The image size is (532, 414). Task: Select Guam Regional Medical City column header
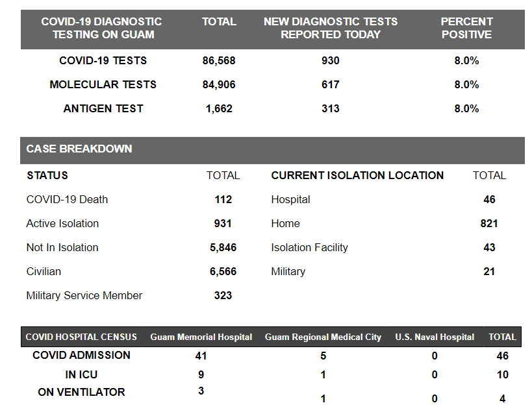point(323,337)
